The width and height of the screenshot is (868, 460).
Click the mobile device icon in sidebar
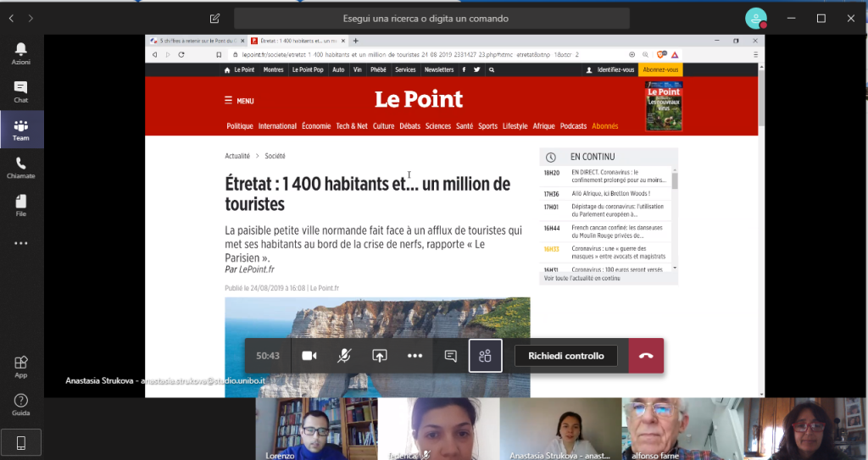coord(21,442)
